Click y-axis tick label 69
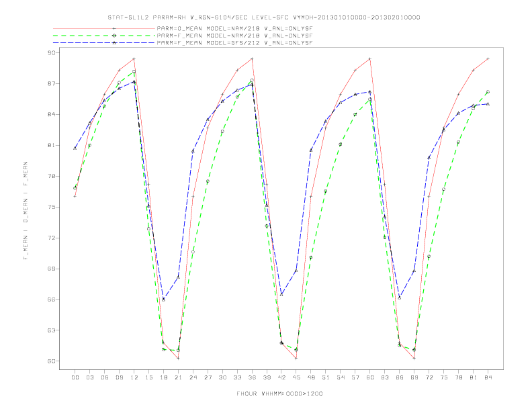532x411 pixels. coord(51,269)
